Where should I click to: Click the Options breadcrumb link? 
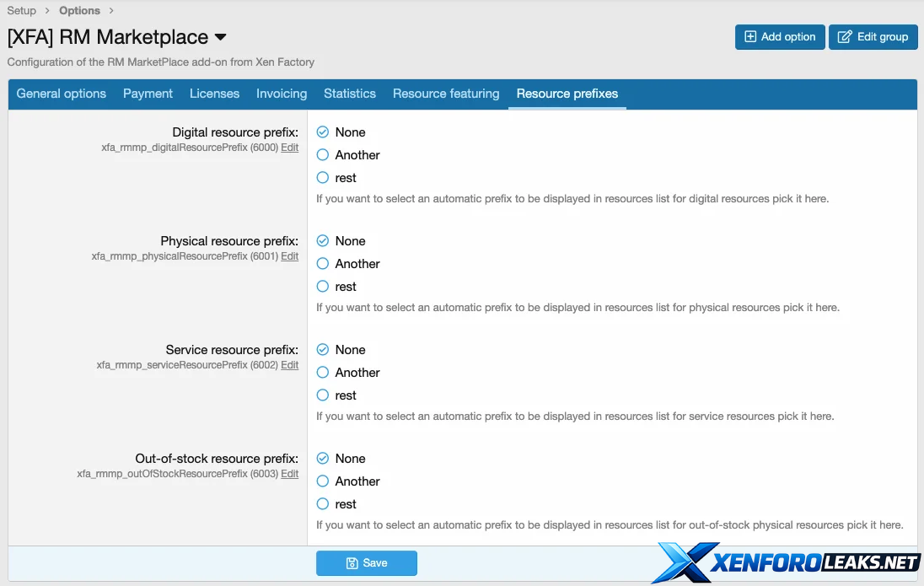(79, 11)
